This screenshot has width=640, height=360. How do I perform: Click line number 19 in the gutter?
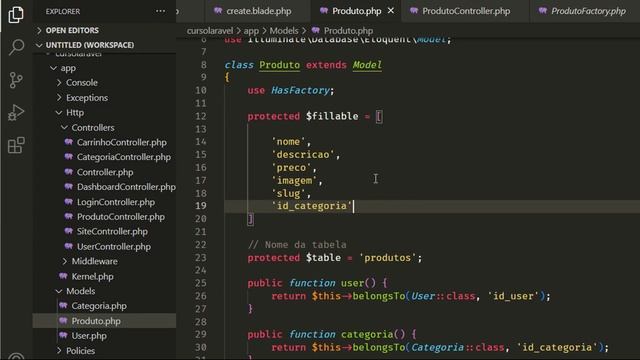[200, 206]
